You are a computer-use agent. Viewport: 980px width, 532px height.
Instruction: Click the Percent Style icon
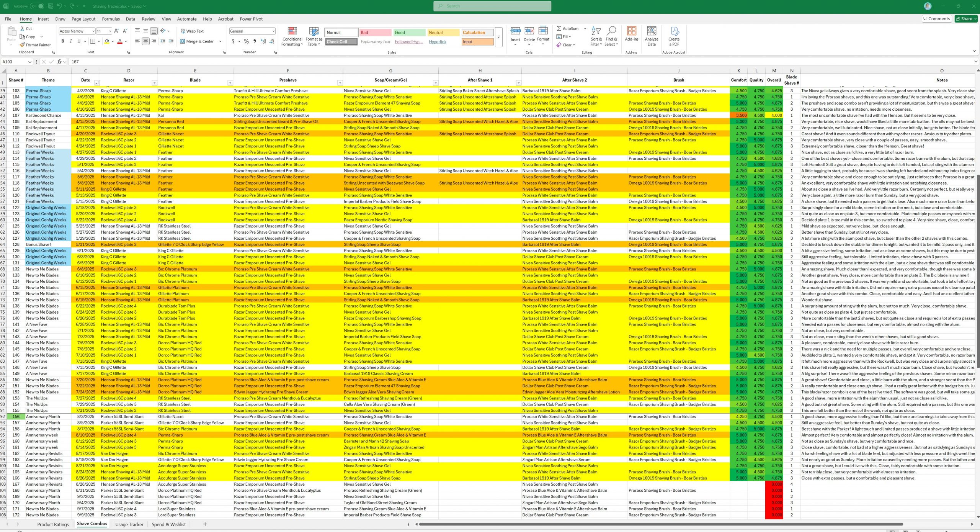246,41
